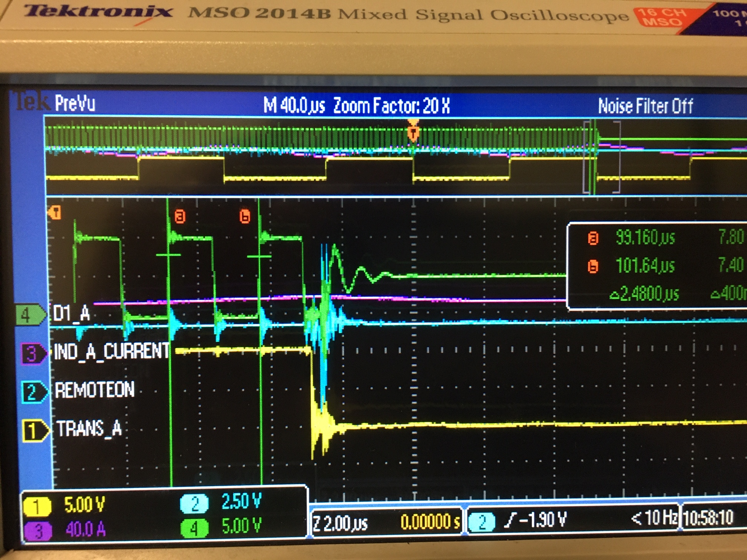Click the 'D1_A' channel label
Screen dimensions: 747x560
[72, 313]
